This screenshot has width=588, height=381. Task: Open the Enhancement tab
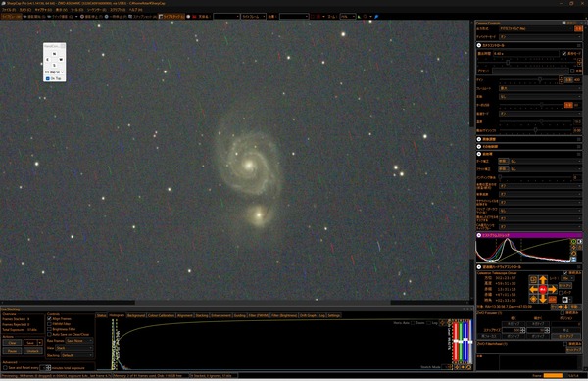[x=220, y=315]
